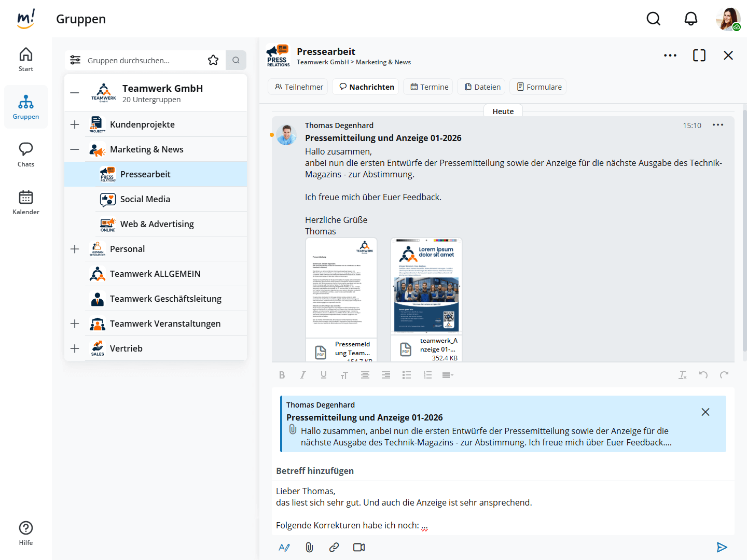The image size is (747, 560).
Task: Open the notifications bell
Action: tap(690, 19)
